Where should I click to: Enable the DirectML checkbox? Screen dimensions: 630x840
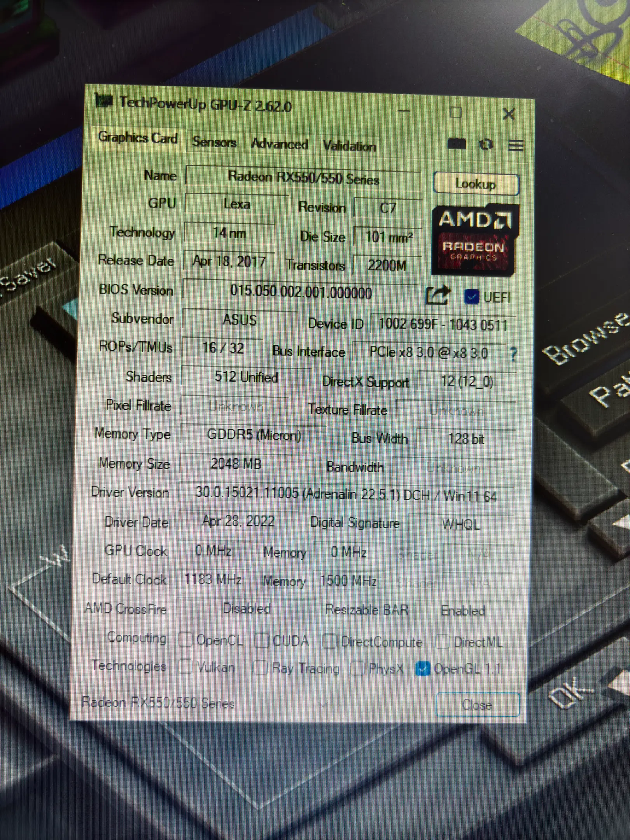coord(443,642)
